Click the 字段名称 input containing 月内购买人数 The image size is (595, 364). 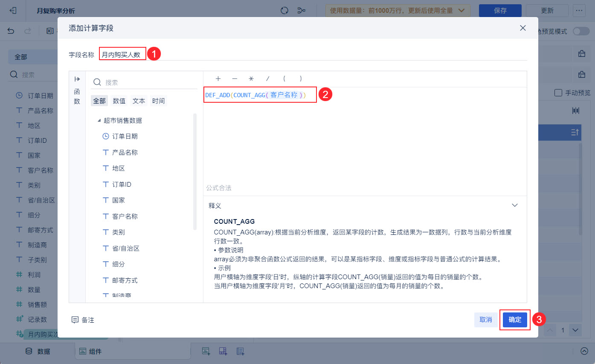point(313,55)
